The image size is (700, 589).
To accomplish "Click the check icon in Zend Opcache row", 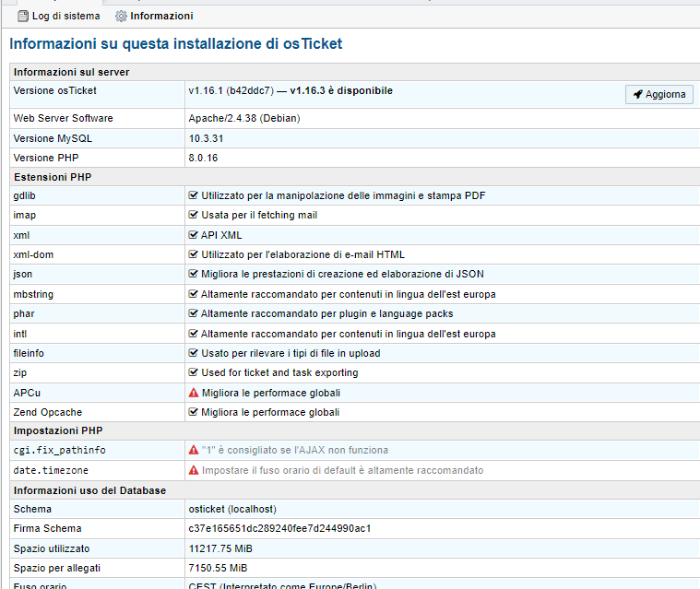I will pyautogui.click(x=193, y=412).
